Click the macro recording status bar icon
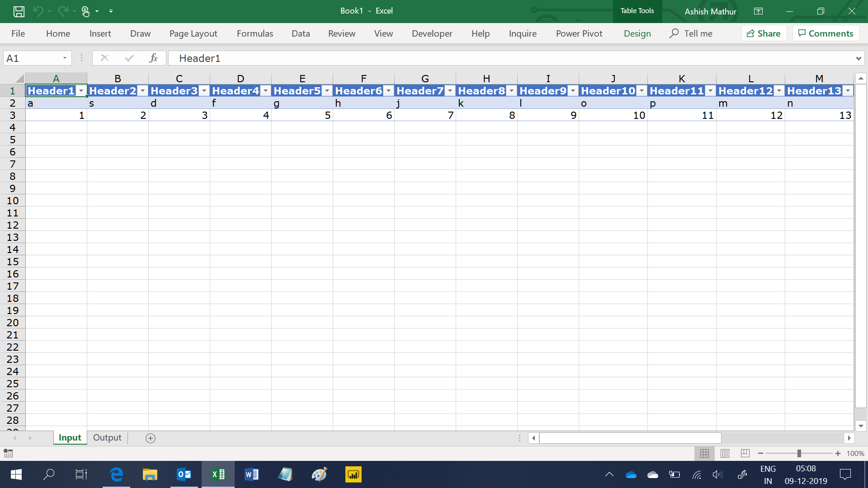 pos(8,453)
